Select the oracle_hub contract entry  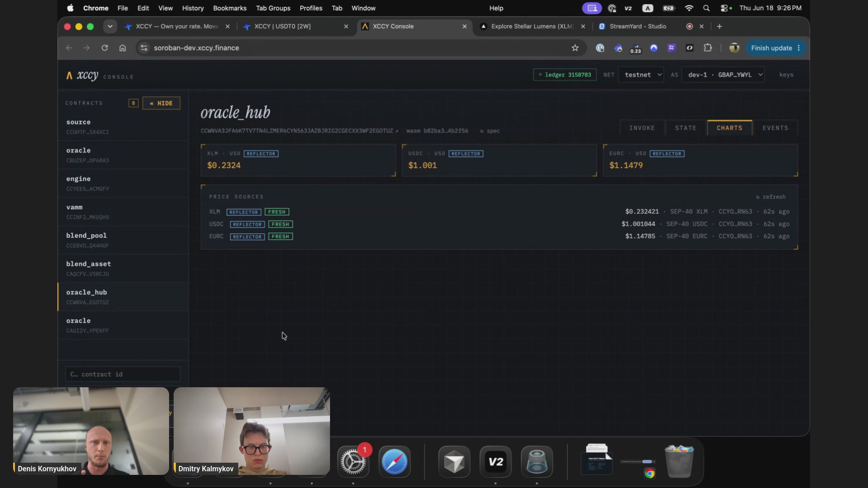(x=123, y=297)
